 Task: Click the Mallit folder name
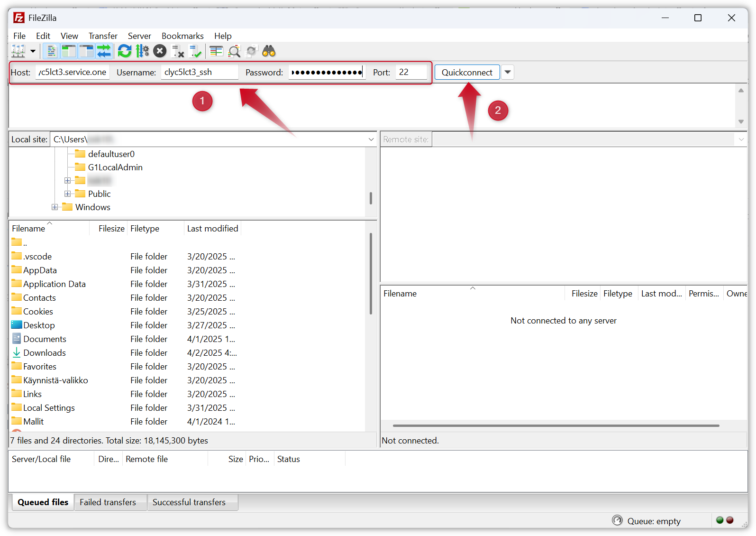click(x=33, y=422)
